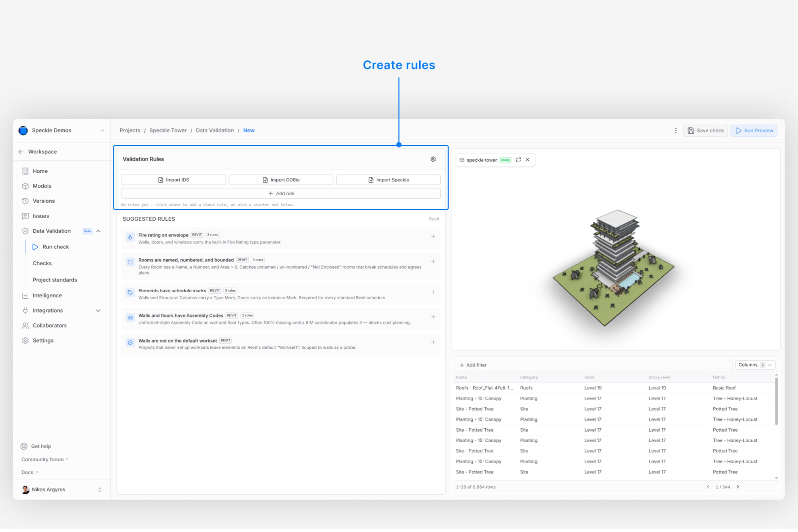The height and width of the screenshot is (532, 798).
Task: Add Rooms are named, numbered, bounded rules
Action: coord(433,262)
